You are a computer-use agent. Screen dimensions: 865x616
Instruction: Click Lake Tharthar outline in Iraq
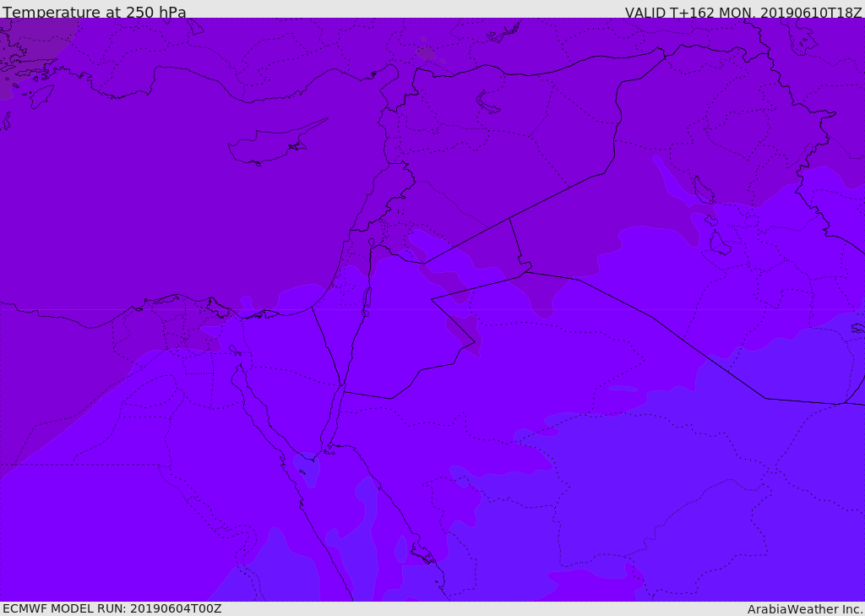[704, 189]
